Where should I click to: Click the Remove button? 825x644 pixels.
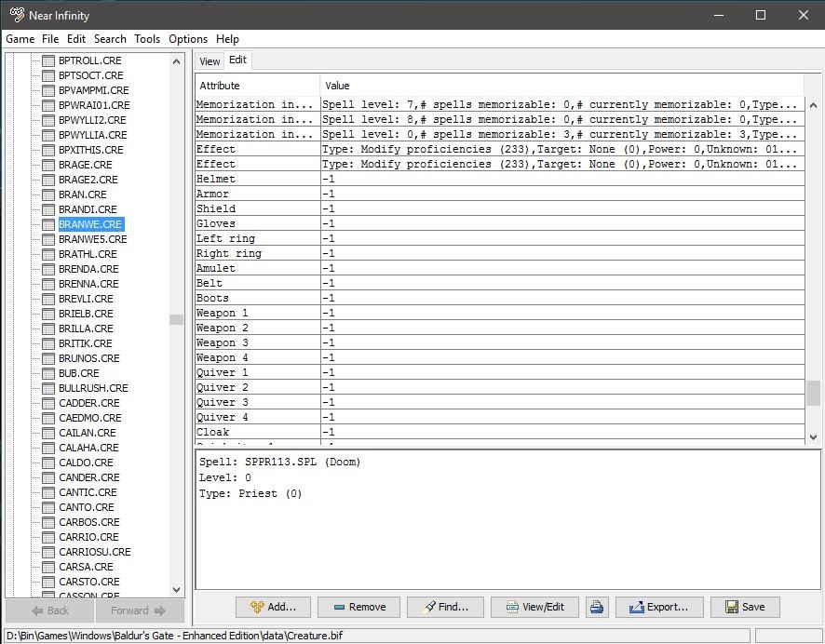tap(358, 607)
